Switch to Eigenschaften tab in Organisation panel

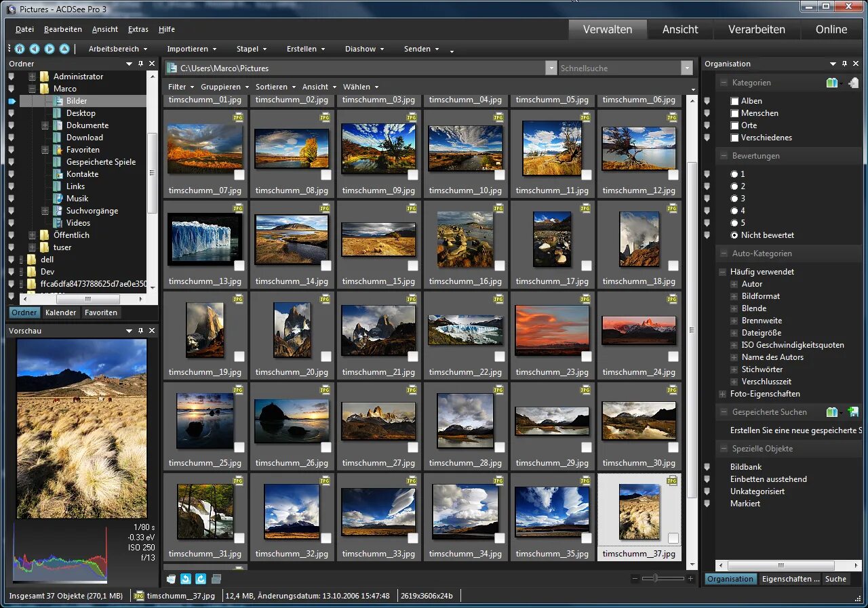790,579
